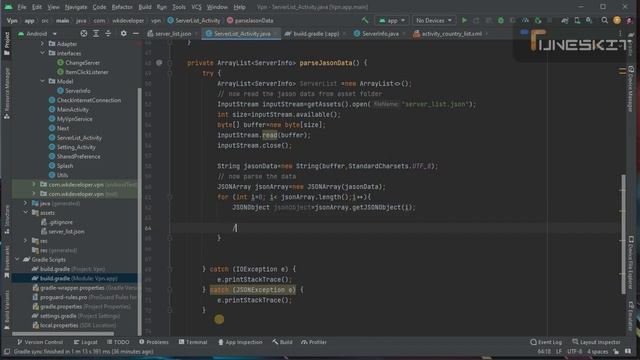The image size is (640, 360).
Task: Open the Resource Manager side tab
Action: point(7,93)
